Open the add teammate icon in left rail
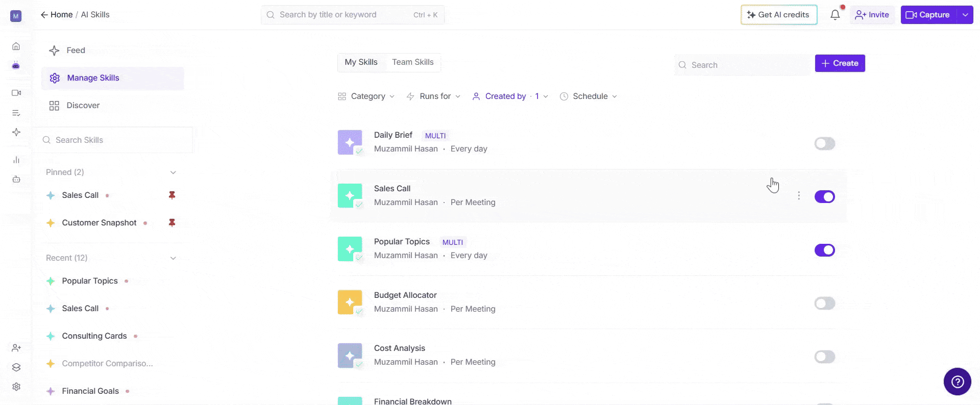980x405 pixels. click(16, 348)
